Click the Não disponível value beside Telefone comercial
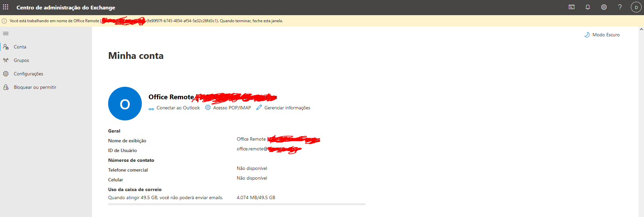This screenshot has width=644, height=217. [252, 168]
